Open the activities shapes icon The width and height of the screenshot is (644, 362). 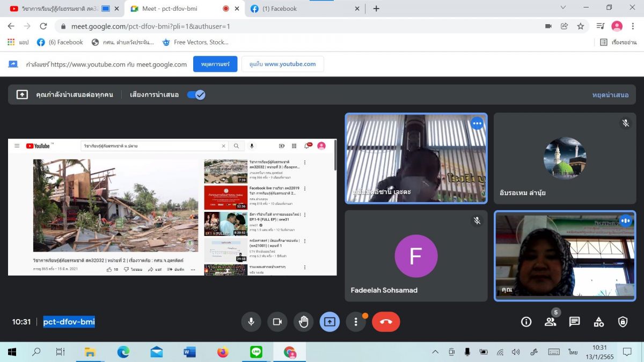click(598, 322)
